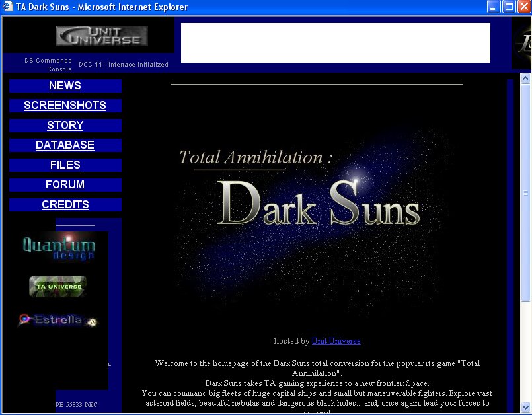This screenshot has width=532, height=415.
Task: Open the Estrella logo link
Action: click(x=57, y=320)
